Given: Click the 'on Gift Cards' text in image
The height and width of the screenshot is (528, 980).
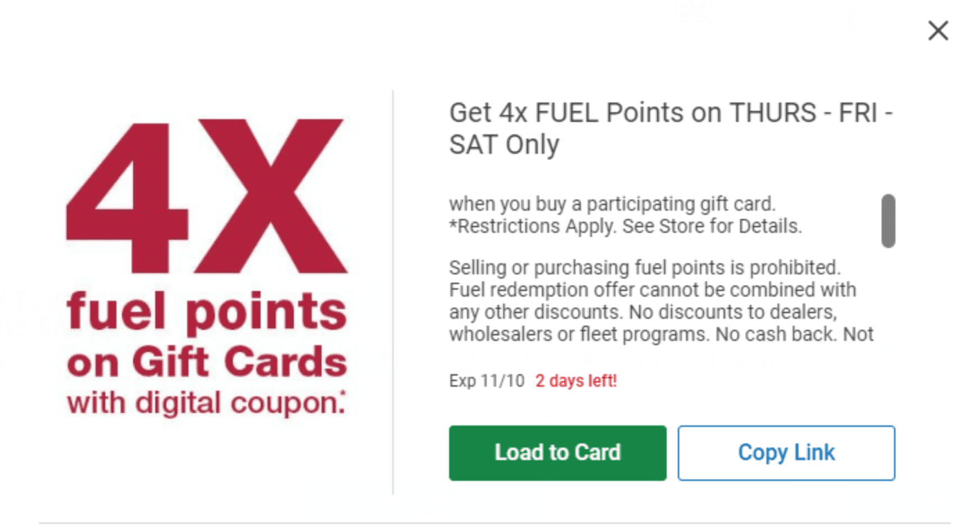Looking at the screenshot, I should point(207,362).
